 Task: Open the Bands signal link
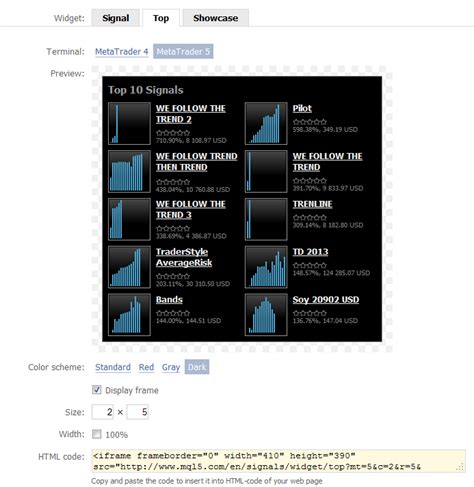click(169, 299)
